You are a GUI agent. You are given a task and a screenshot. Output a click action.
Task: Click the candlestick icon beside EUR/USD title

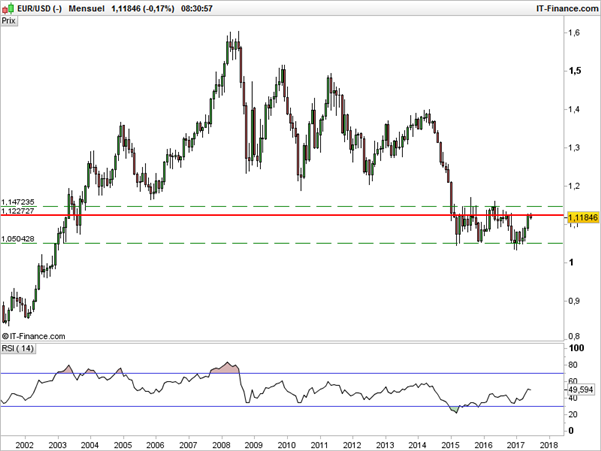9,8
